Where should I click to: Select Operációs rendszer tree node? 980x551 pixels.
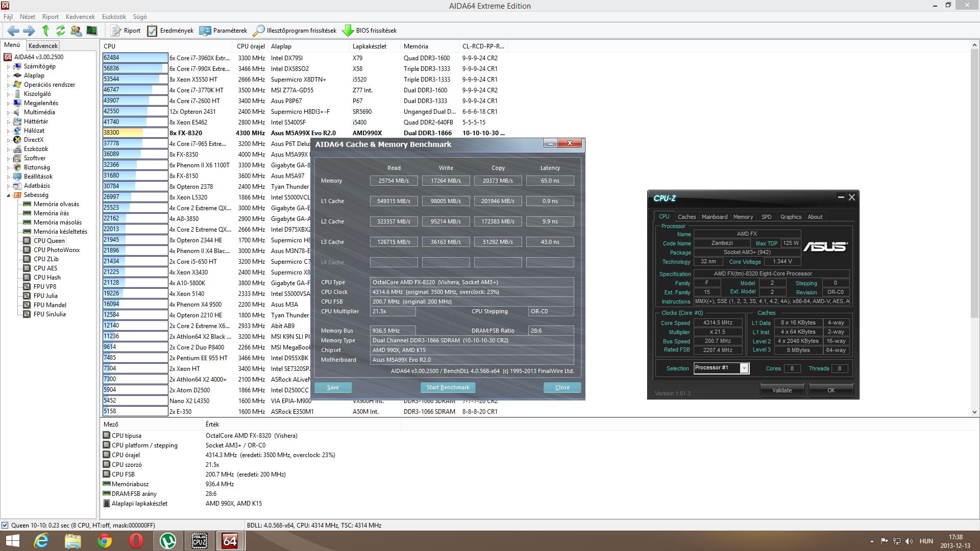click(x=50, y=85)
